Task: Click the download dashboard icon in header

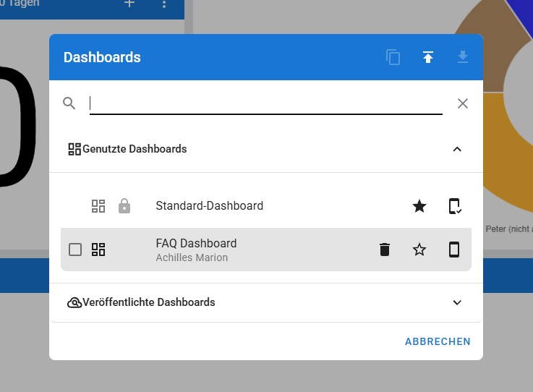Action: pyautogui.click(x=463, y=57)
